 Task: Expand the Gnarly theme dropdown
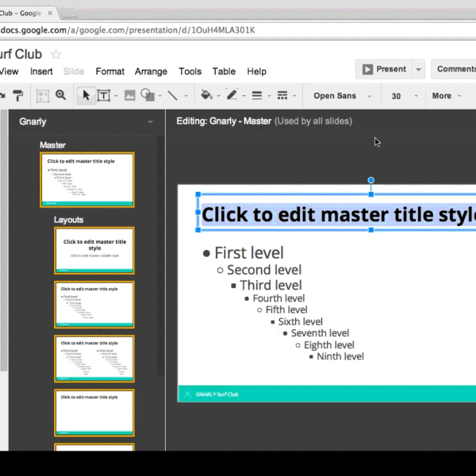pos(150,122)
